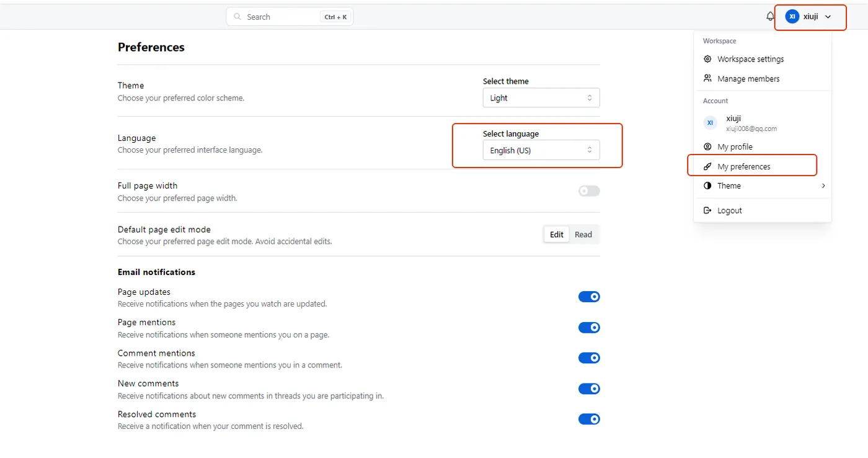Click the Manage members people icon
The width and height of the screenshot is (868, 458).
707,79
